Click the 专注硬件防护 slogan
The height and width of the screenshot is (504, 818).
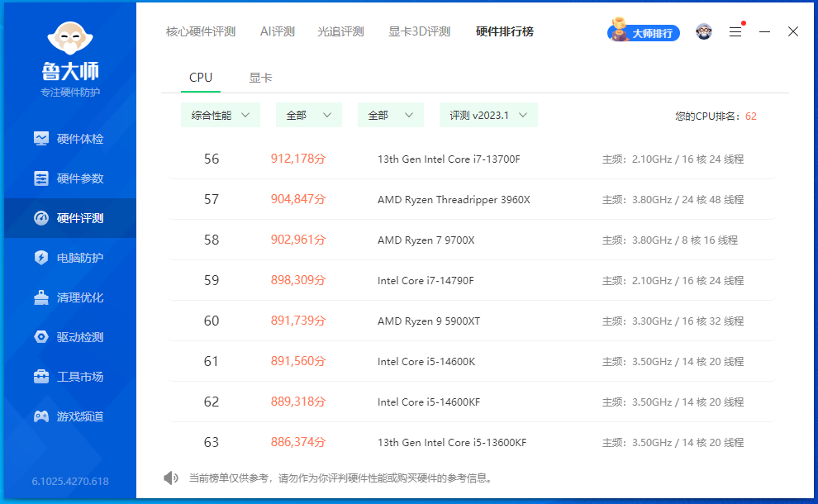coord(70,93)
